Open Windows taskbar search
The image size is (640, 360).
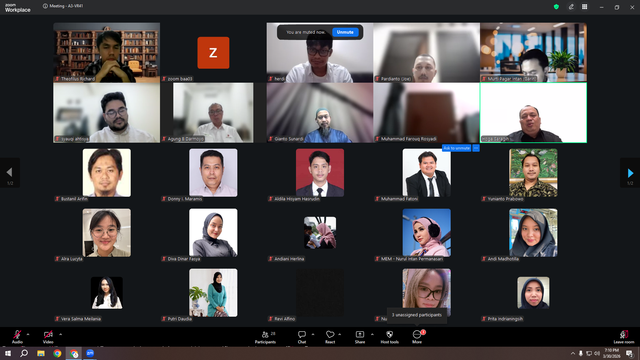[x=24, y=353]
